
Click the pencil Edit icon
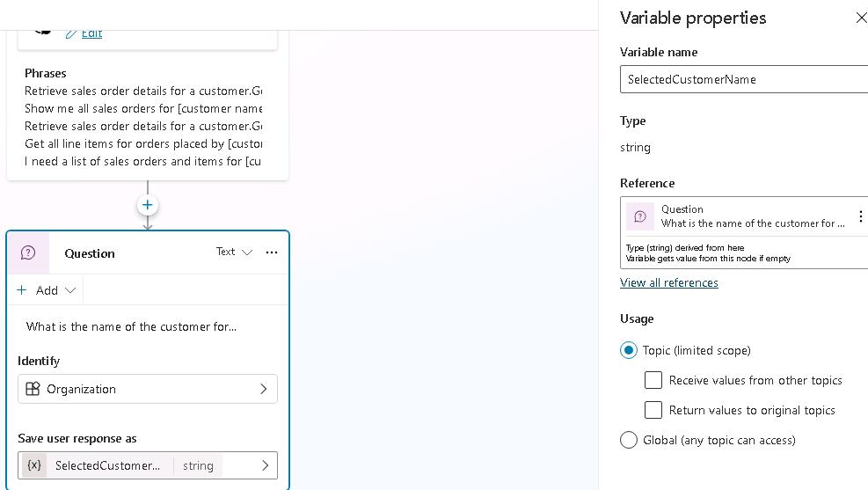[x=71, y=33]
